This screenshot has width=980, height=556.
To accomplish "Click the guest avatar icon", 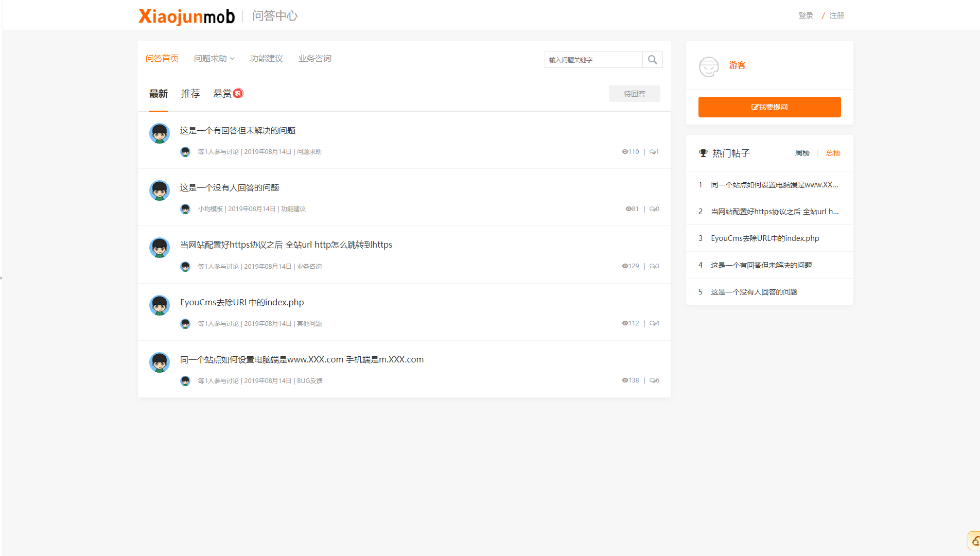I will pos(709,66).
